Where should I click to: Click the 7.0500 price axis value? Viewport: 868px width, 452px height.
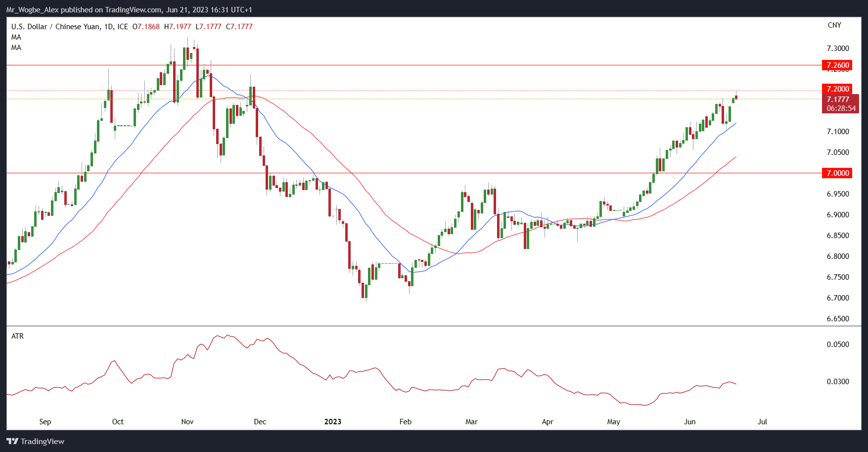point(838,152)
